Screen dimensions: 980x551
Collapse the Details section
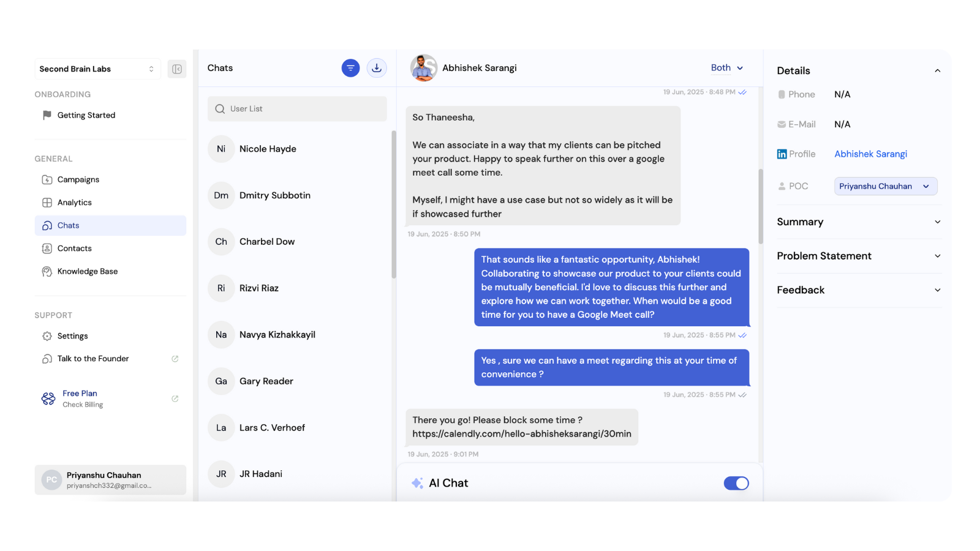[x=937, y=71]
